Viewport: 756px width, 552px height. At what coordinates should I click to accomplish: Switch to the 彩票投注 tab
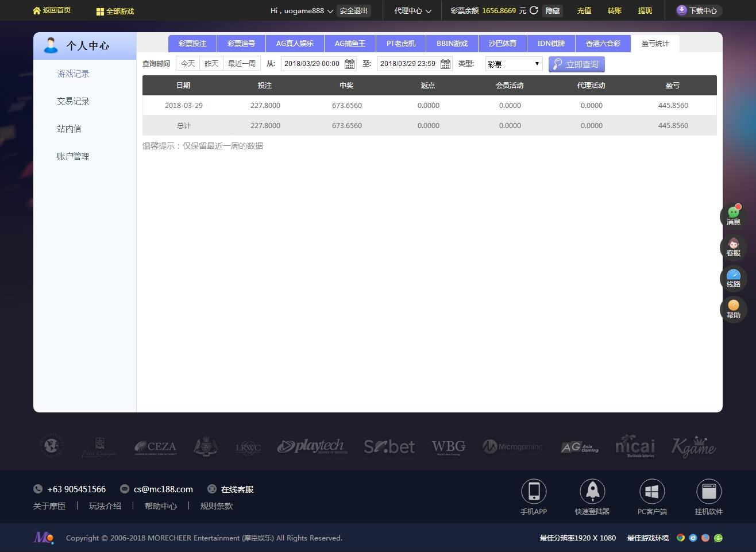(192, 44)
